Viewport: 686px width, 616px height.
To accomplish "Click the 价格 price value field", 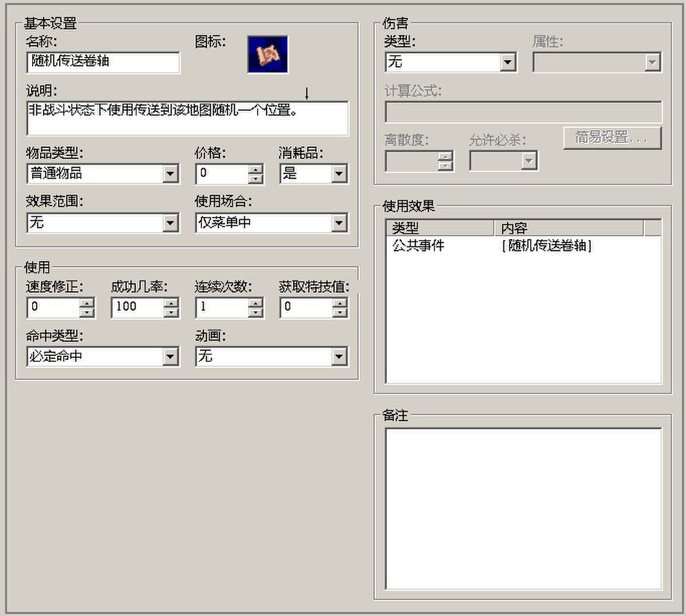I will tap(222, 174).
